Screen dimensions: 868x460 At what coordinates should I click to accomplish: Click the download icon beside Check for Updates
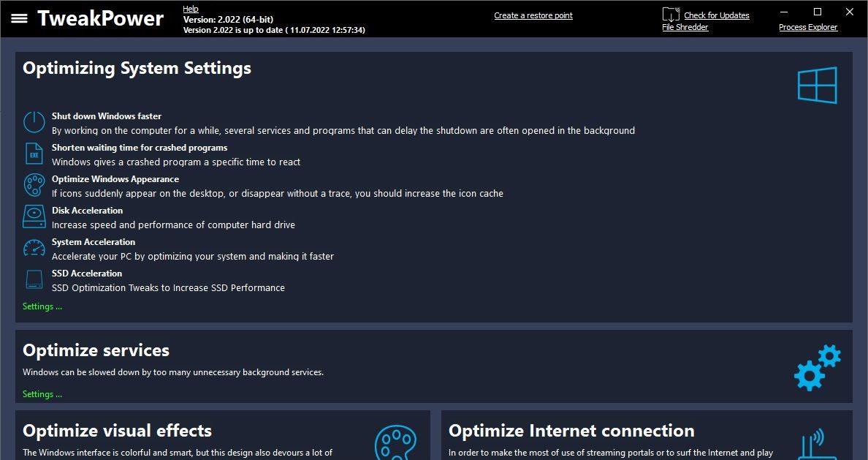(671, 15)
